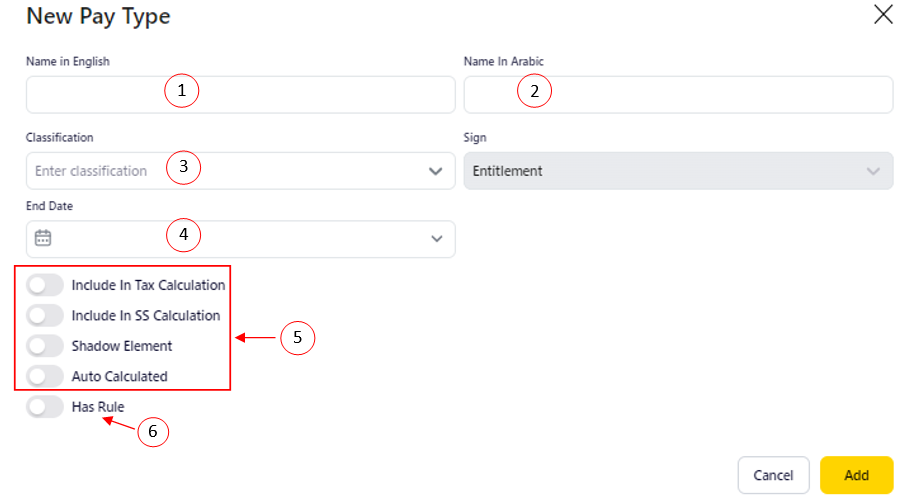Toggle the Has Rule switch
Screen dimensions: 920x502
(46, 407)
